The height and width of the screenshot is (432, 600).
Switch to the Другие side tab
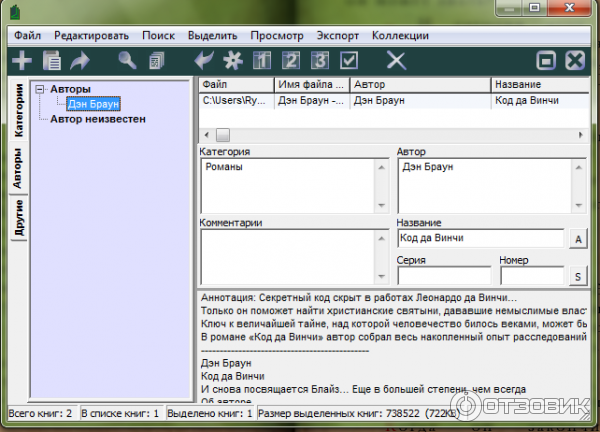pos(18,217)
